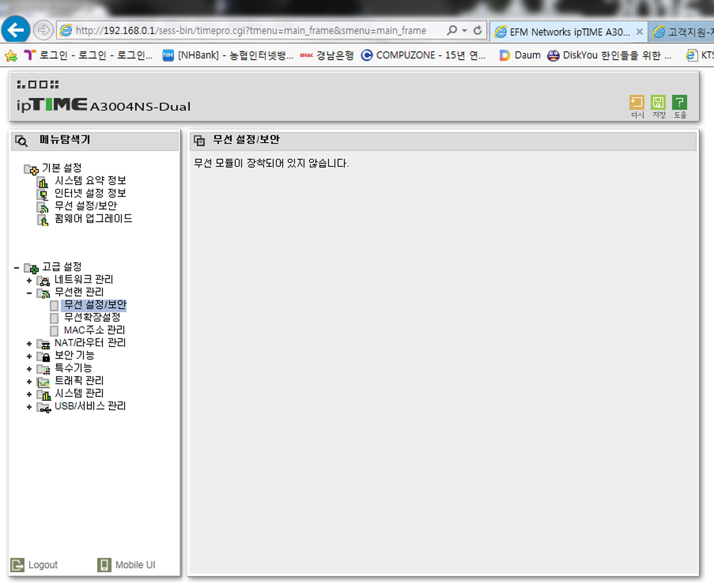The height and width of the screenshot is (588, 714).
Task: Click the 펌웨어 업그레이드 arrow icon
Action: [x=42, y=220]
